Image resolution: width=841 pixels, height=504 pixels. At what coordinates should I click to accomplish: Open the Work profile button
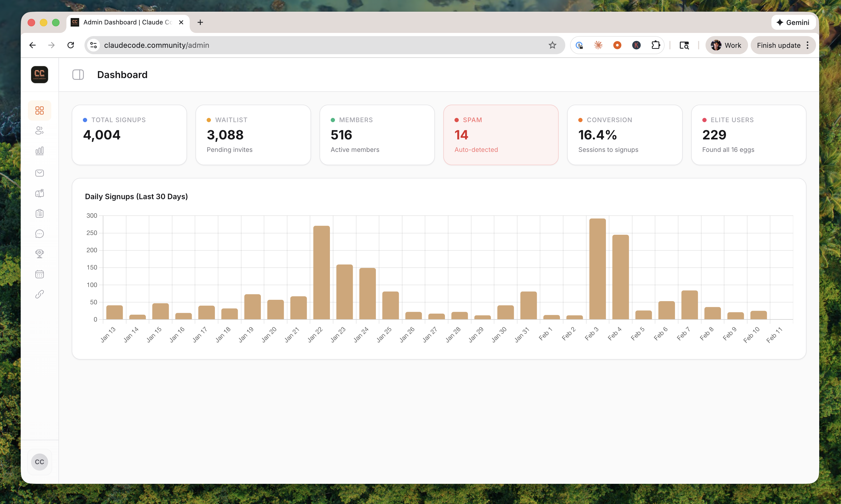(726, 45)
